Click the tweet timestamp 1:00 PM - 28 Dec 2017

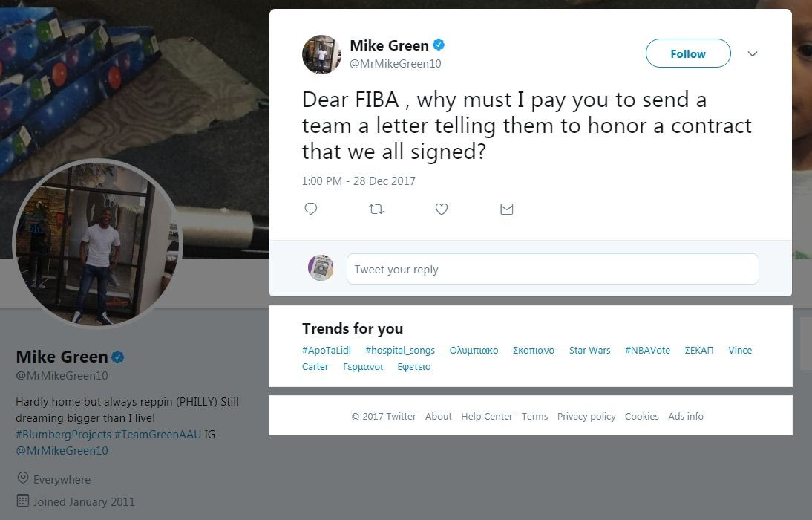coord(358,181)
